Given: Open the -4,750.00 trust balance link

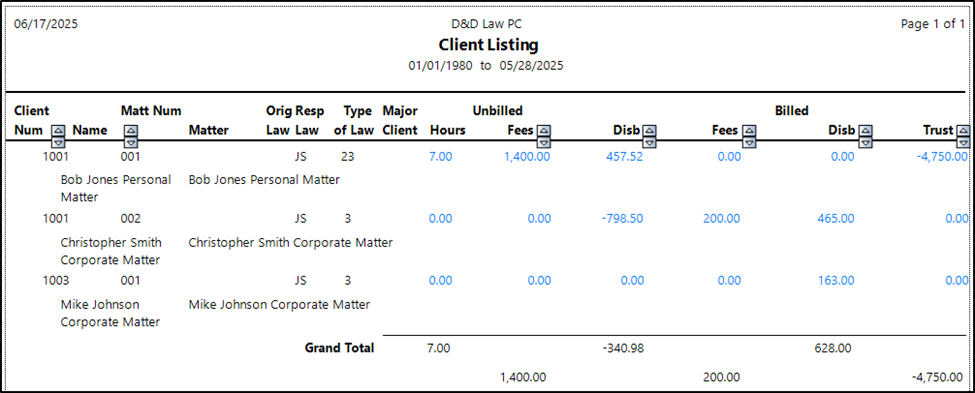Looking at the screenshot, I should click(942, 157).
